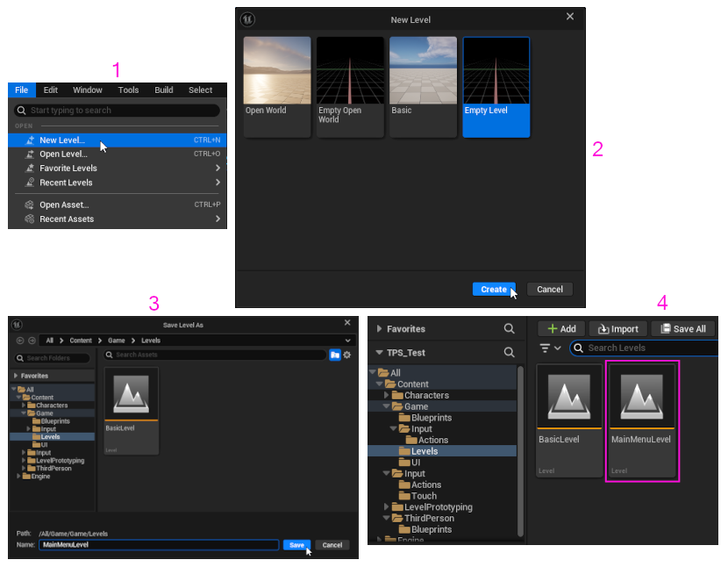
Task: Click the back arrow in Save Level As dialog
Action: (x=20, y=340)
